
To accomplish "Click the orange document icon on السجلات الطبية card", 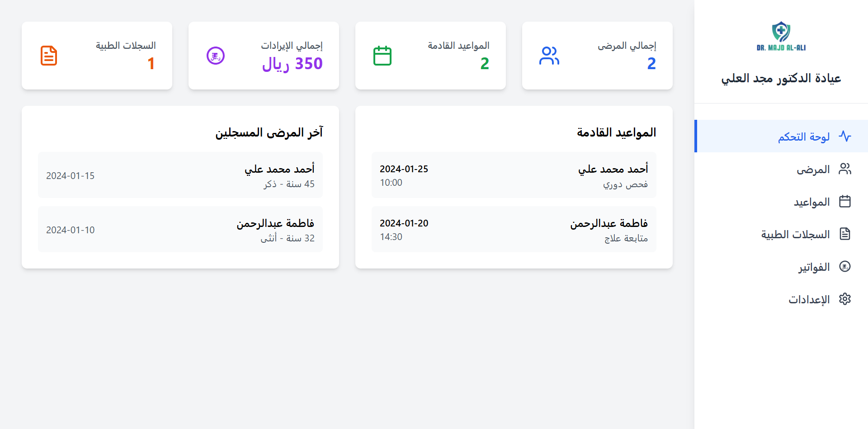I will 49,55.
